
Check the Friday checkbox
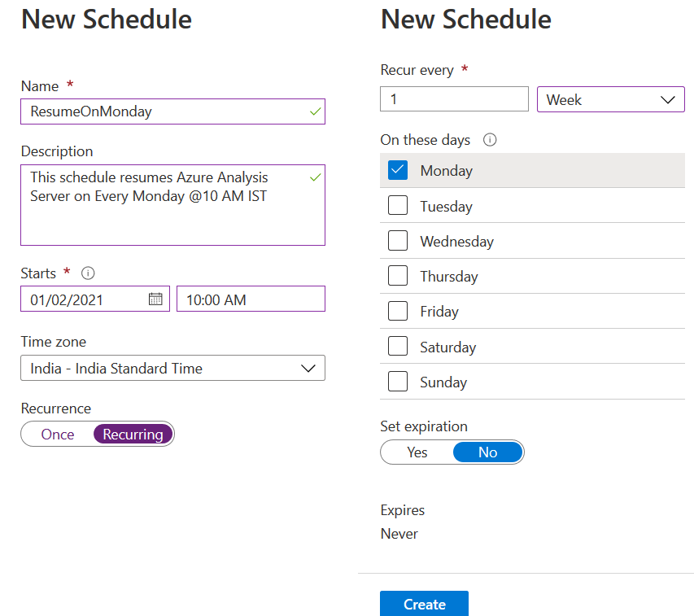(x=398, y=311)
